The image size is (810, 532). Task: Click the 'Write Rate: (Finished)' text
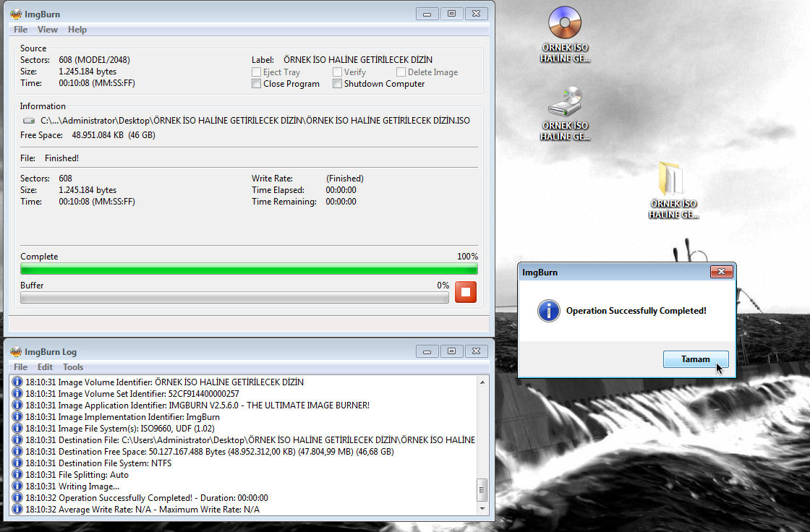pos(307,179)
